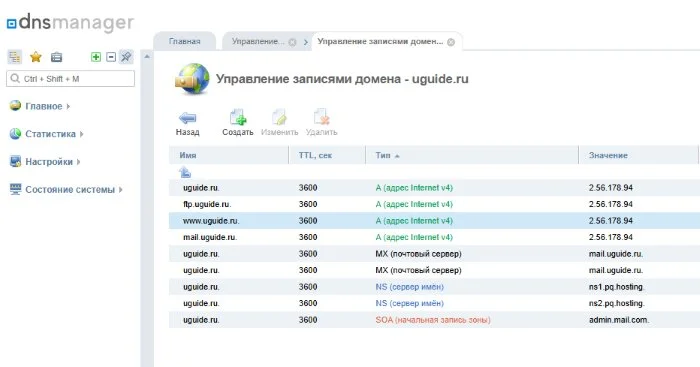Collapse all menu sections with minus icon
Viewport: 700px width, 367px height.
[111, 57]
